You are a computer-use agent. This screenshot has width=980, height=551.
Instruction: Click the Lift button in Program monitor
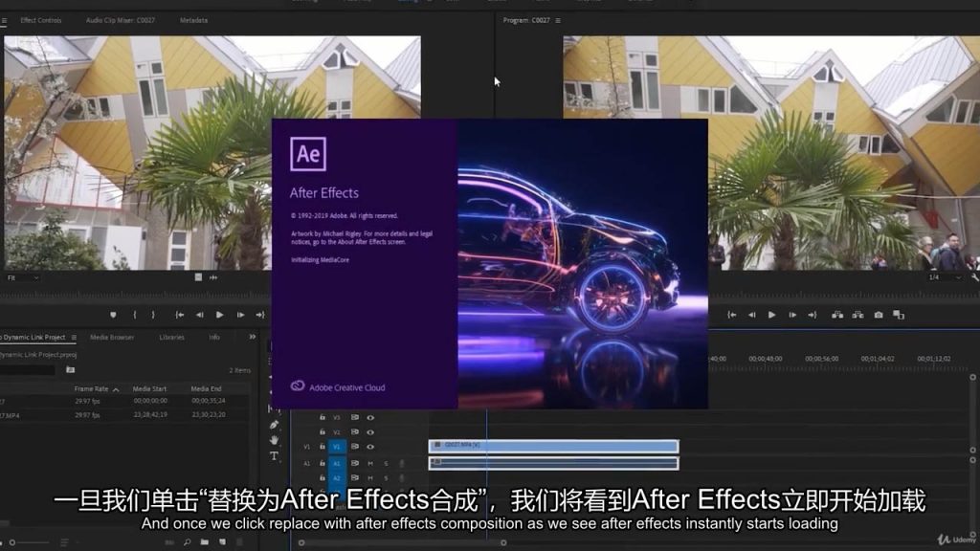coord(837,315)
